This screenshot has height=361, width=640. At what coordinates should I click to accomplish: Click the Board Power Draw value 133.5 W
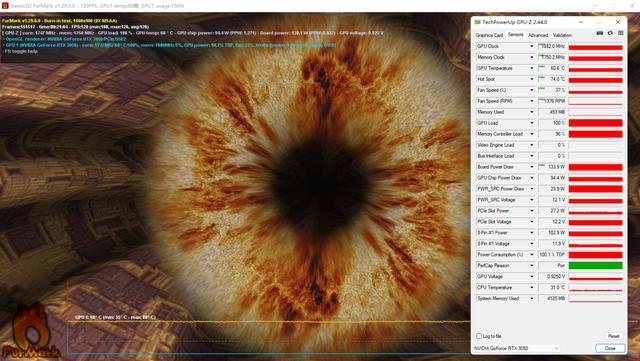(x=557, y=167)
